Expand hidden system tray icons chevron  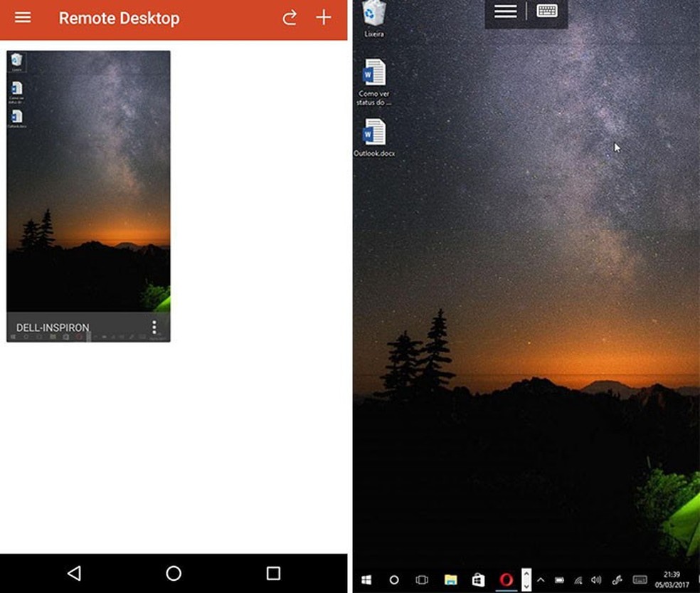pyautogui.click(x=541, y=580)
